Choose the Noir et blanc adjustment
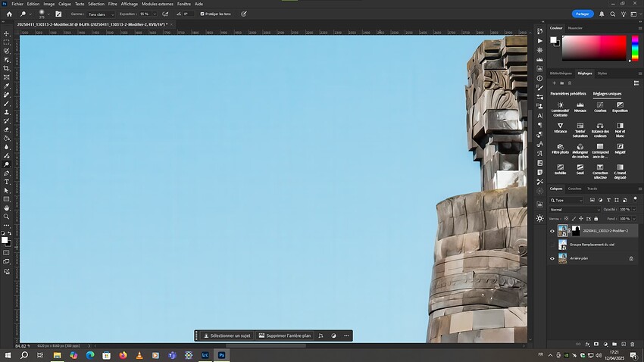 (x=620, y=126)
